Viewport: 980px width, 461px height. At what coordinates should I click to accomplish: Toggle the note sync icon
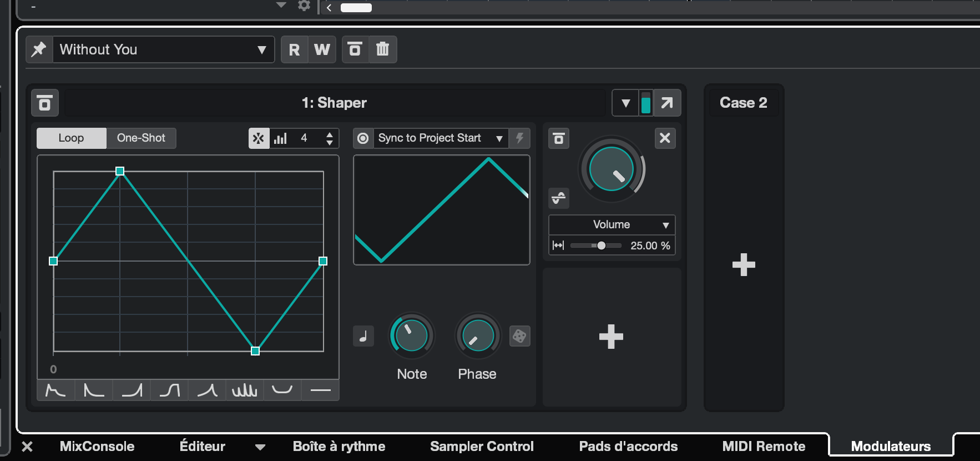coord(363,336)
